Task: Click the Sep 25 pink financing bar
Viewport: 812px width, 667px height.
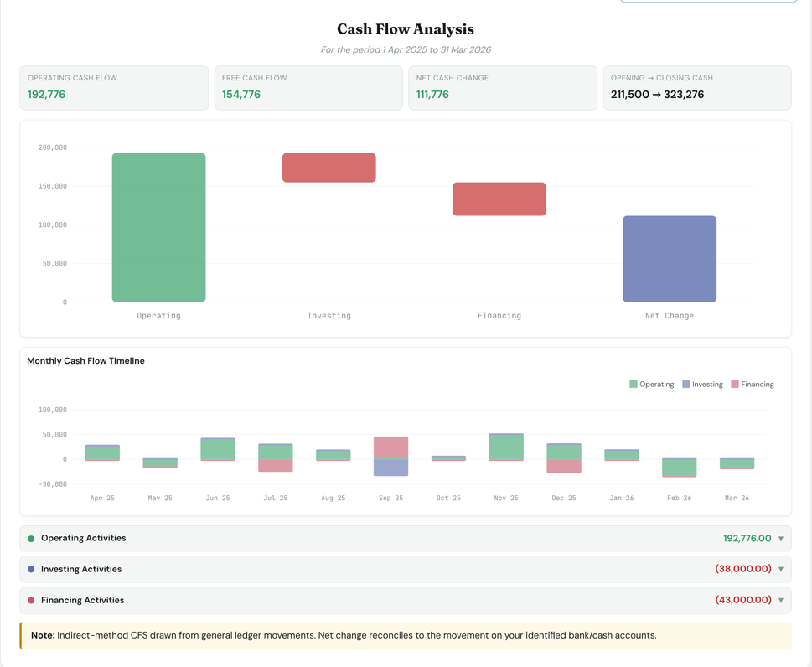Action: coord(391,447)
